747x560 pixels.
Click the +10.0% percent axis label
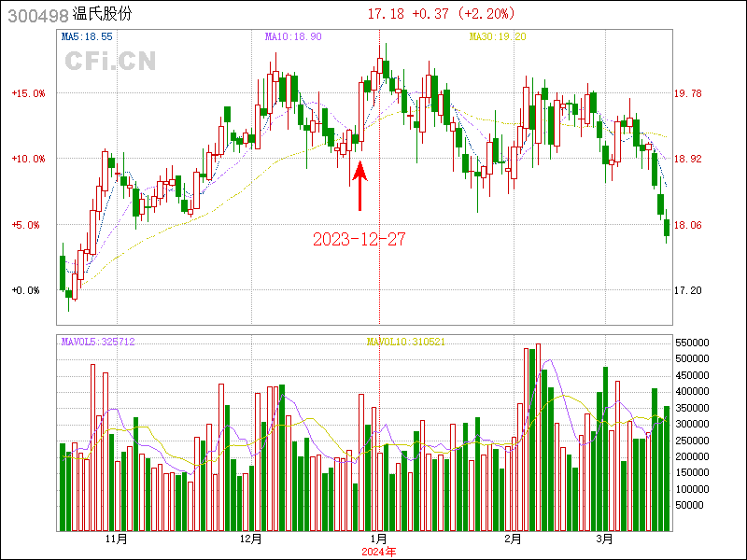[x=27, y=159]
